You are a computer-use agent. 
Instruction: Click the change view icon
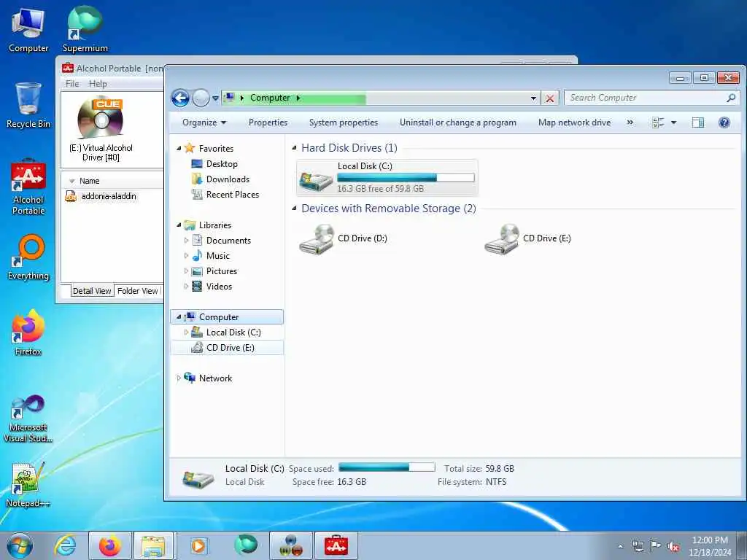coord(658,122)
